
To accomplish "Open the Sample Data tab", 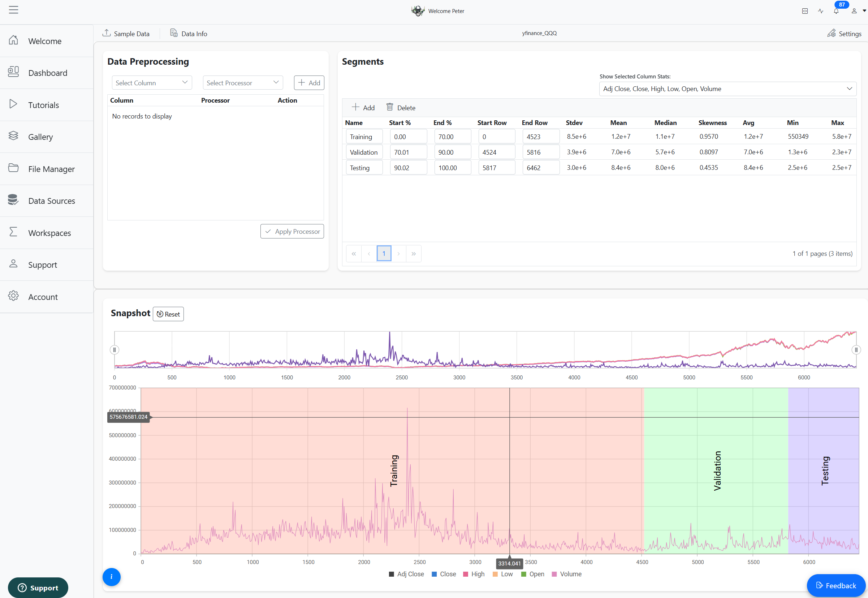I will pyautogui.click(x=126, y=33).
